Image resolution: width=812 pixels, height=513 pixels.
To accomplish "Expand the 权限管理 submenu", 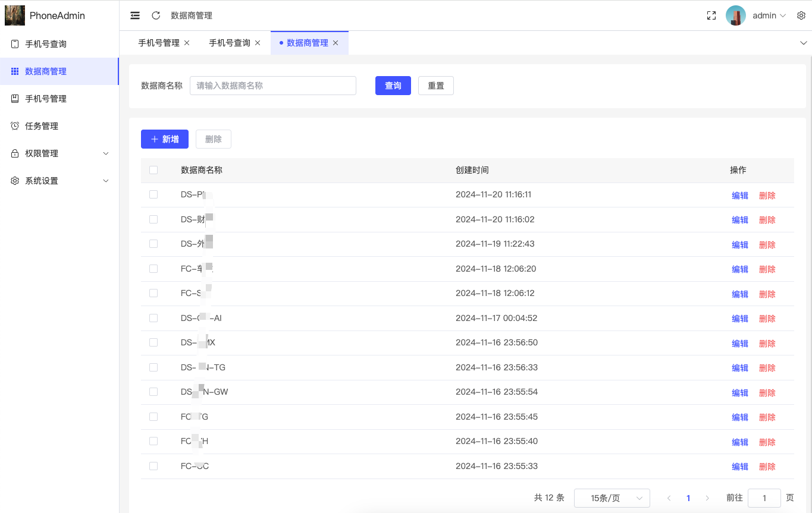I will [x=106, y=153].
